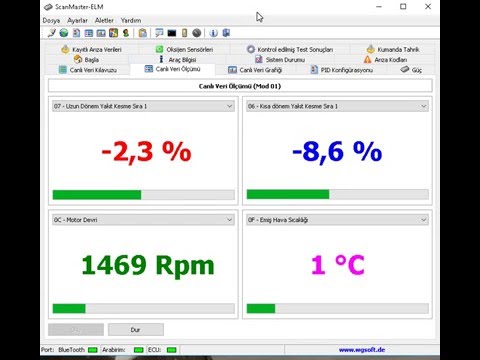Click the Arabirim green status indicator

[138, 350]
